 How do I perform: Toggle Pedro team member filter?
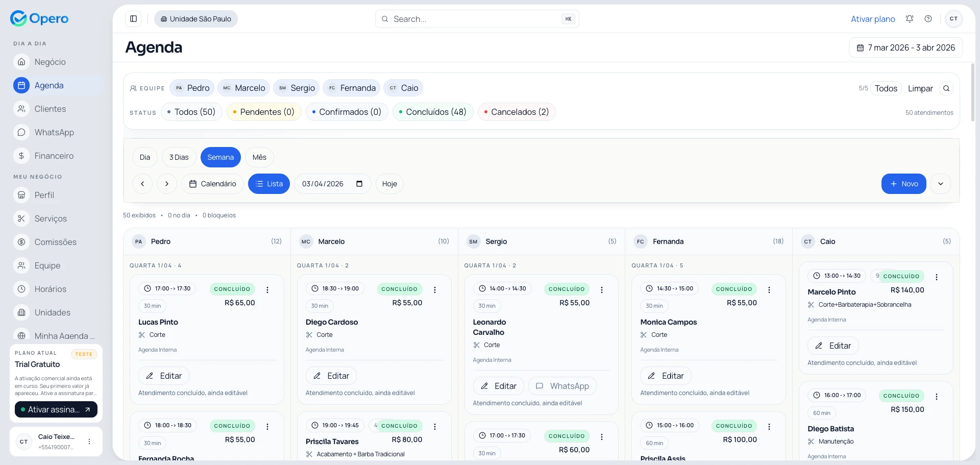192,88
